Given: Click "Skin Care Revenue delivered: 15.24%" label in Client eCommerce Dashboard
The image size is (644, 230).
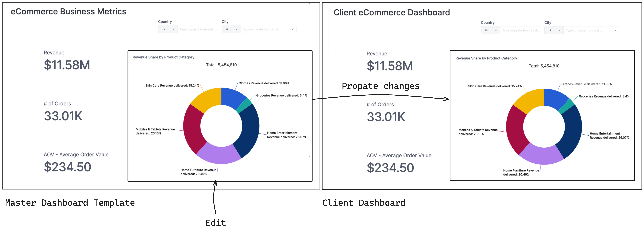Looking at the screenshot, I should [x=495, y=86].
